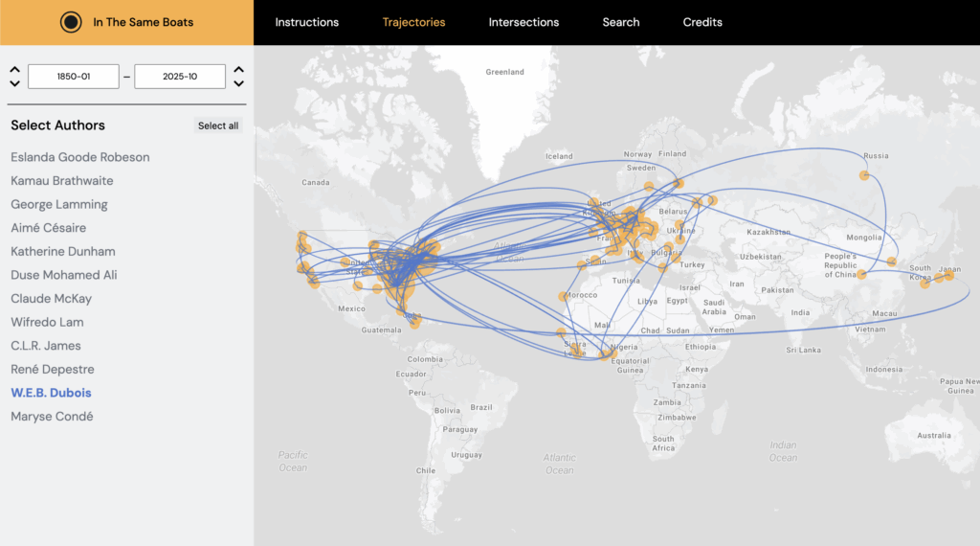Decrease the end date with the down arrow

click(x=238, y=83)
